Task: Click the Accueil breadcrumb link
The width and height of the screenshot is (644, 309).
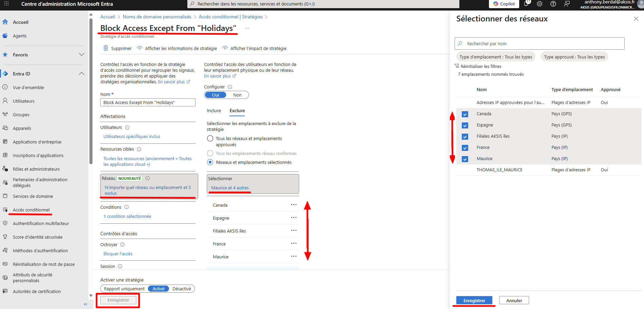Action: coord(107,17)
